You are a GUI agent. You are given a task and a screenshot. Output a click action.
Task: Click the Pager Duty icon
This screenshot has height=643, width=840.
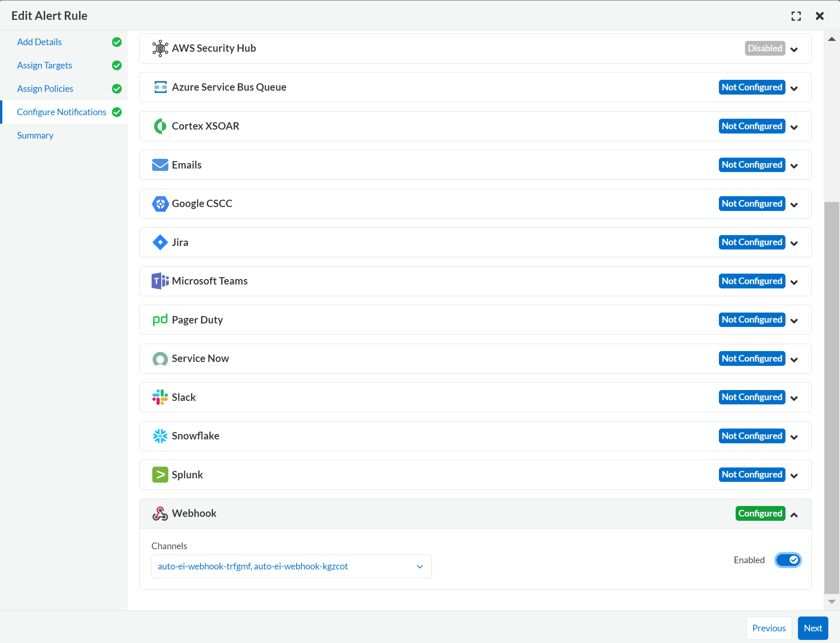pos(160,320)
